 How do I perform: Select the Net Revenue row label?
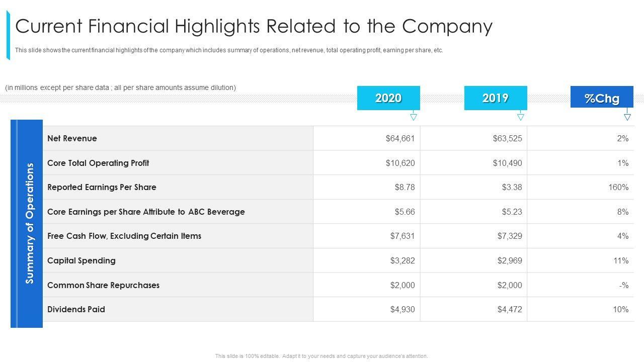pos(72,138)
